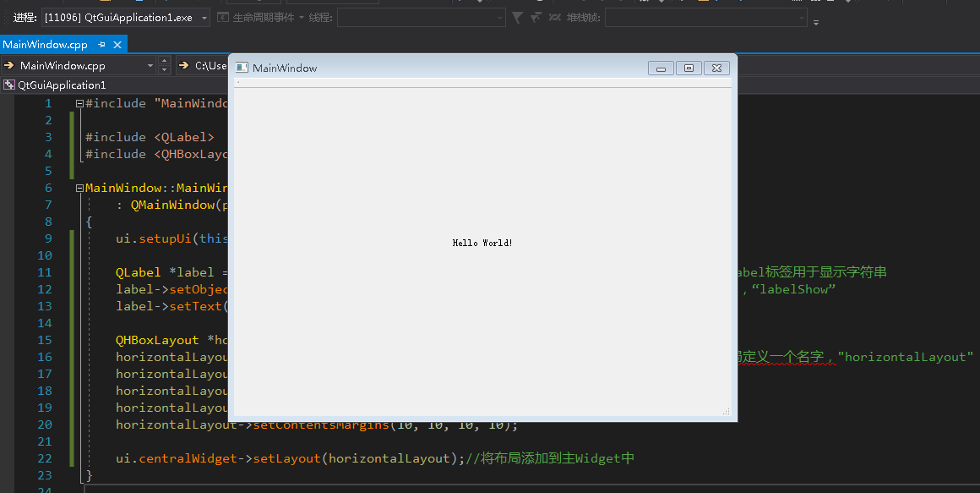Click the 生命周期事件 lifecycle events icon
This screenshot has width=980, height=493.
(x=222, y=18)
